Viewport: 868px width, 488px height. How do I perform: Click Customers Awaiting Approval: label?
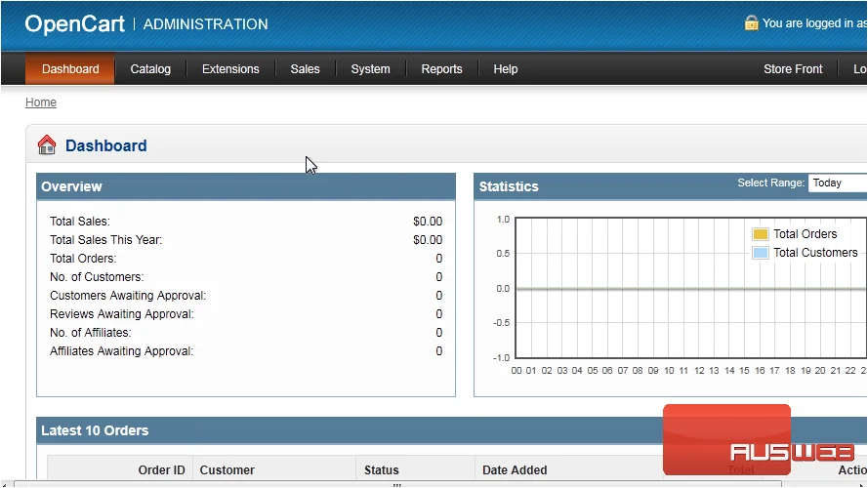point(128,296)
